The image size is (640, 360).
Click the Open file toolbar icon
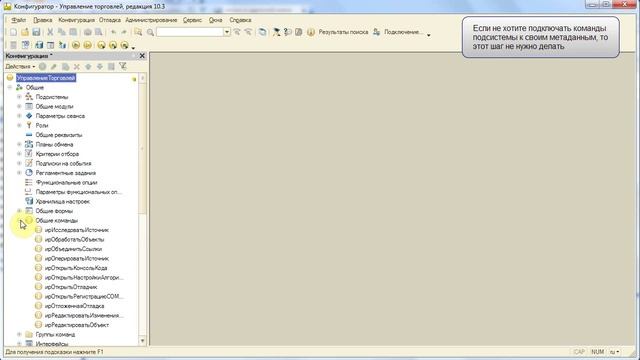click(x=25, y=32)
